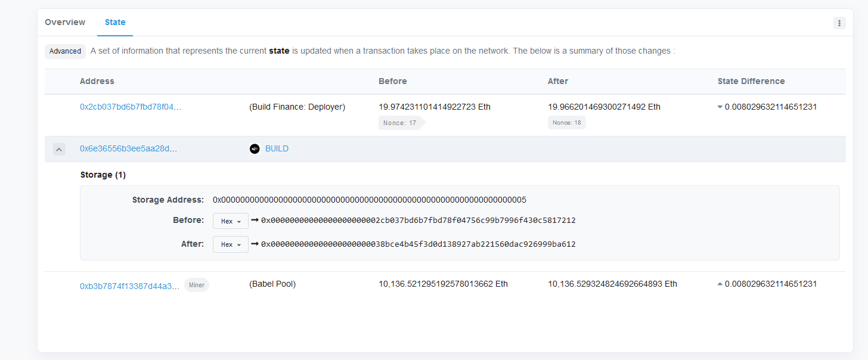The height and width of the screenshot is (360, 868).
Task: Switch to the Overview tab
Action: click(x=65, y=22)
